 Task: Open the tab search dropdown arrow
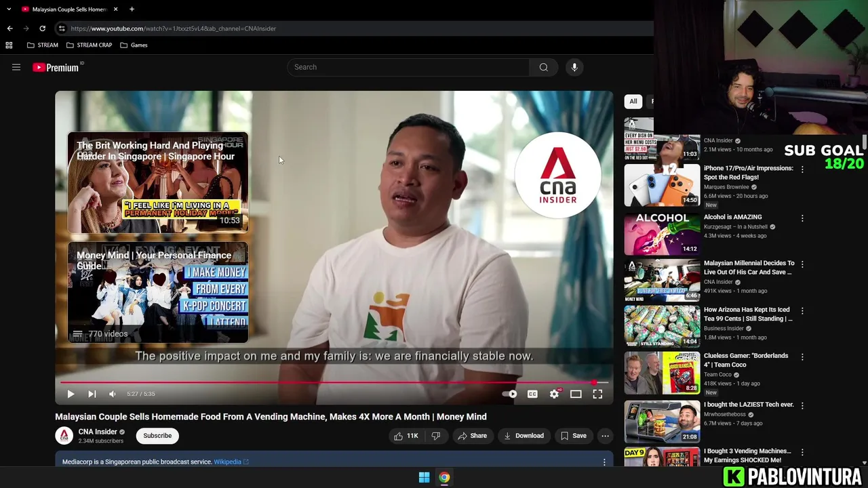click(8, 9)
